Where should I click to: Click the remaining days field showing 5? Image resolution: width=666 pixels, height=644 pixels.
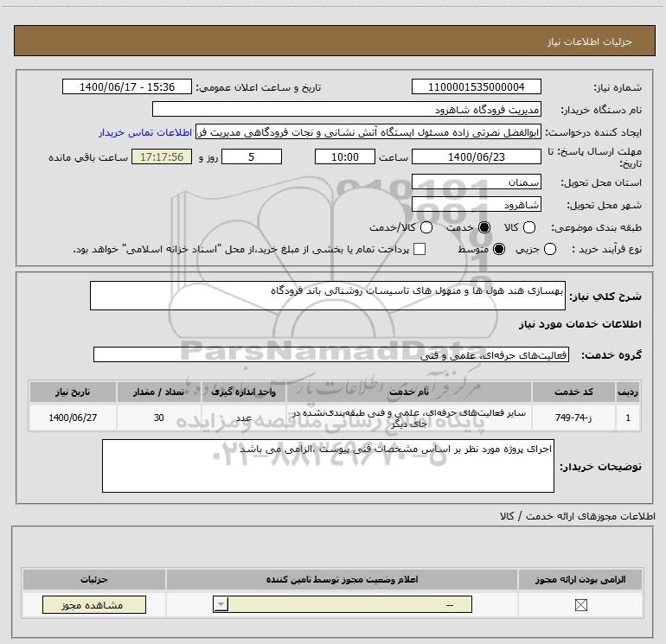point(252,156)
